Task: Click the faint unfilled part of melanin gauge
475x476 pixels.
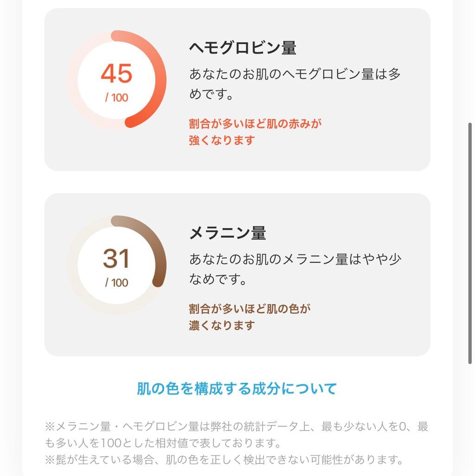Action: [x=81, y=292]
